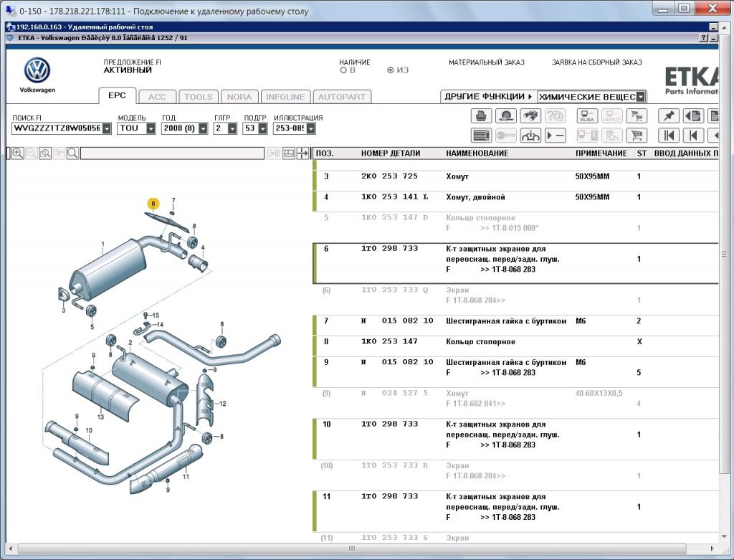Click the plain magnifier search icon

pos(72,153)
